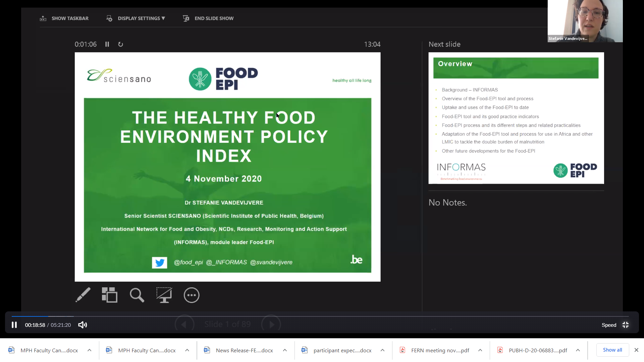Click Word icon of participant expec file
Image resolution: width=644 pixels, height=362 pixels.
305,350
